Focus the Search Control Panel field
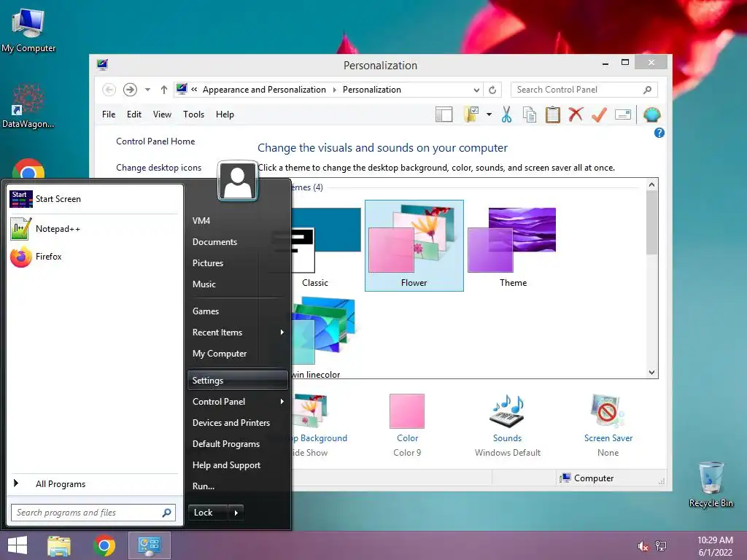Viewport: 747px width, 560px height. click(584, 90)
